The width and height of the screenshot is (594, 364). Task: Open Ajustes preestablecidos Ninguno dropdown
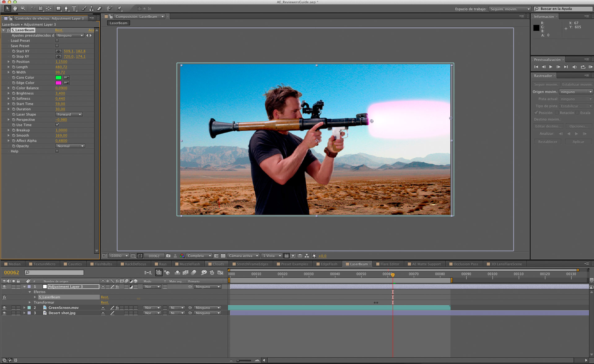click(x=70, y=35)
